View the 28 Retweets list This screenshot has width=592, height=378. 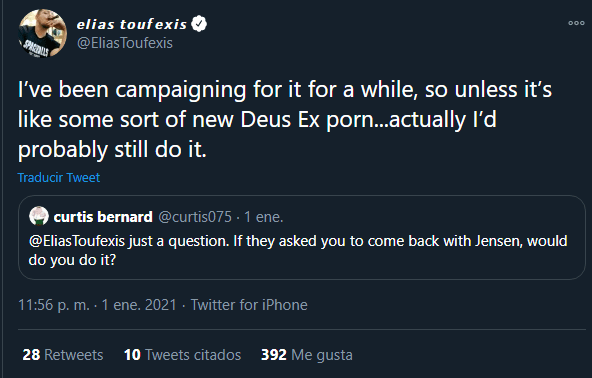coord(63,355)
